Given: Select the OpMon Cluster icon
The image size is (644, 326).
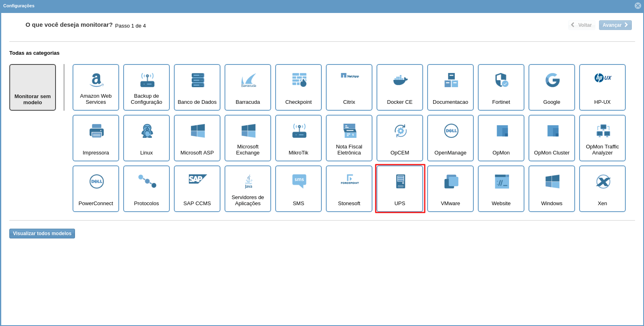Looking at the screenshot, I should pos(553,131).
